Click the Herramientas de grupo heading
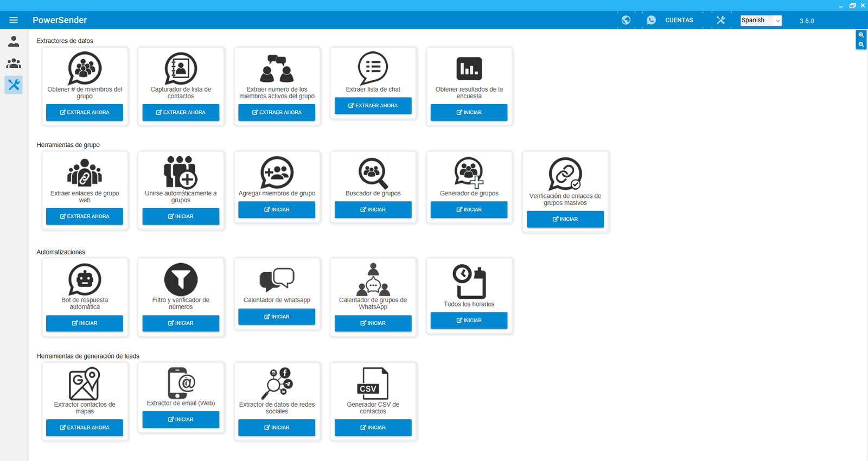The width and height of the screenshot is (868, 461). point(68,145)
